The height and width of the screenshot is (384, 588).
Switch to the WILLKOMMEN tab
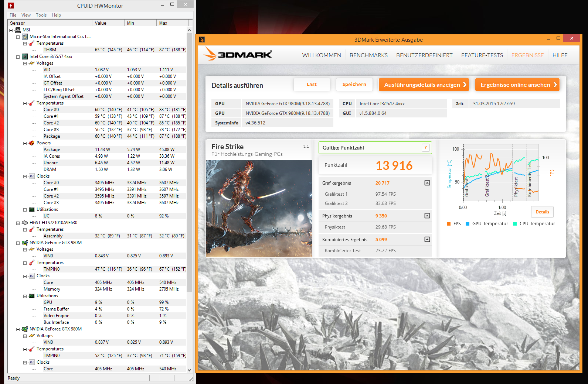coord(322,55)
